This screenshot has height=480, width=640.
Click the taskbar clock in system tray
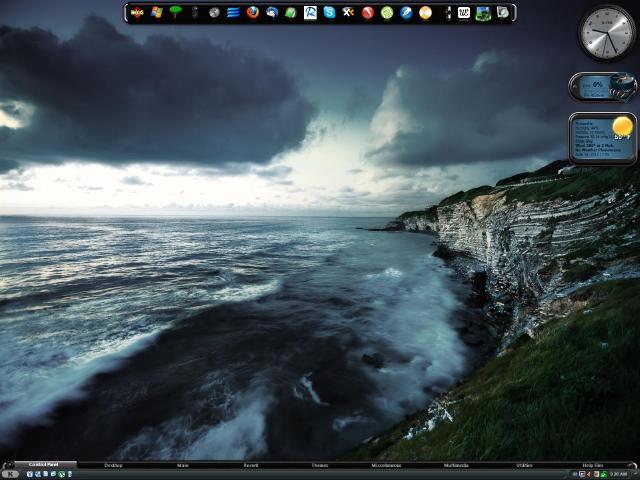click(618, 474)
